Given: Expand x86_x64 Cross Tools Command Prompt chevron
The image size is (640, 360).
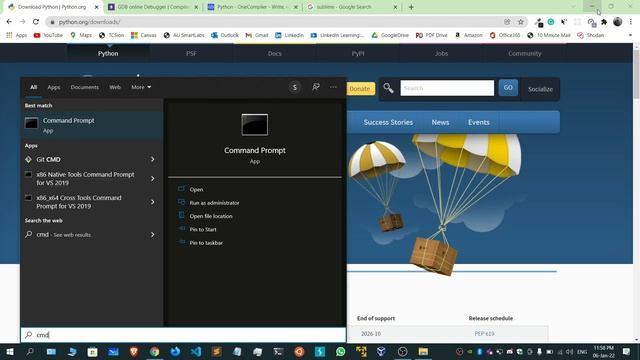Looking at the screenshot, I should tap(153, 202).
